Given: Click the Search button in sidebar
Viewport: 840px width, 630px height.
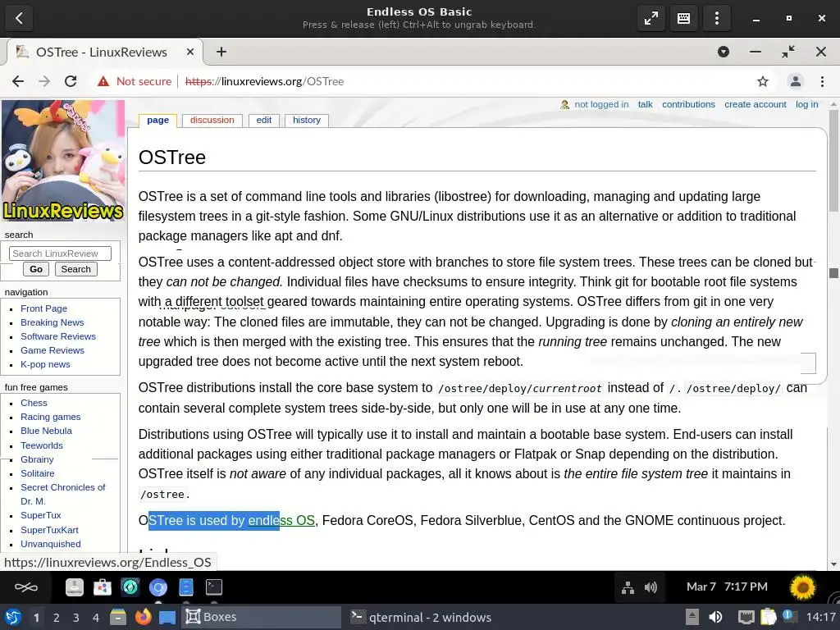Looking at the screenshot, I should pyautogui.click(x=75, y=269).
